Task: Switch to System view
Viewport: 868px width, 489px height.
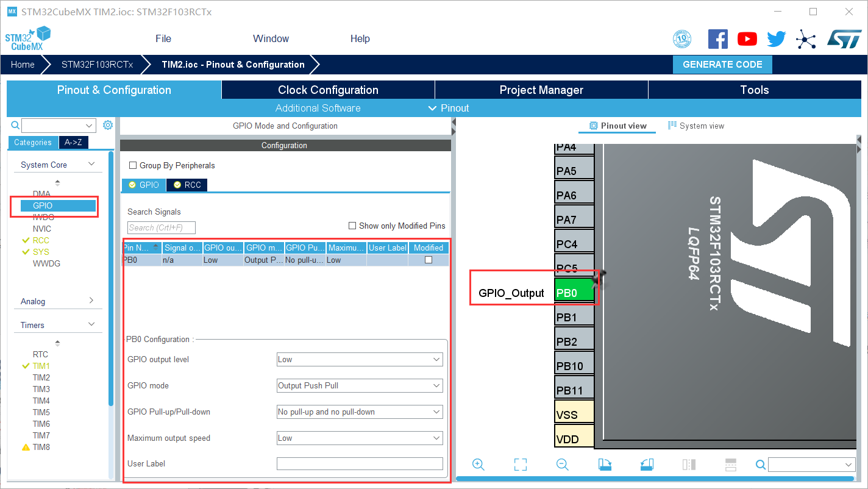Action: (696, 126)
